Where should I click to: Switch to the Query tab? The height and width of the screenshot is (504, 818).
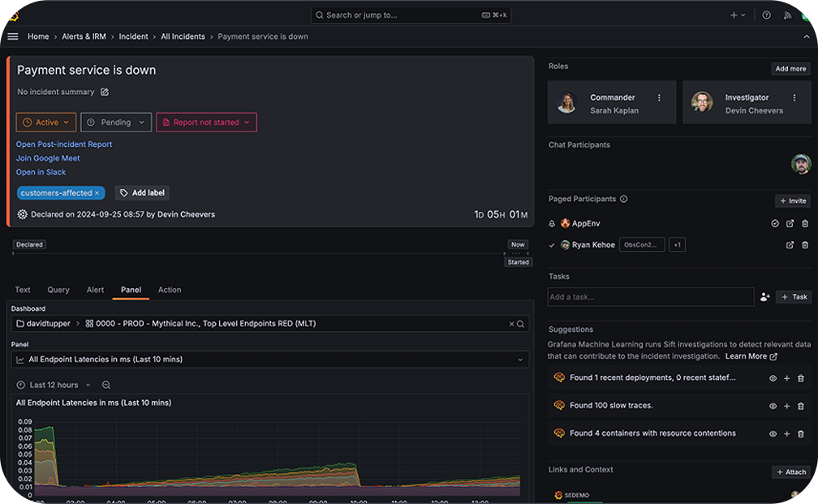click(x=58, y=290)
